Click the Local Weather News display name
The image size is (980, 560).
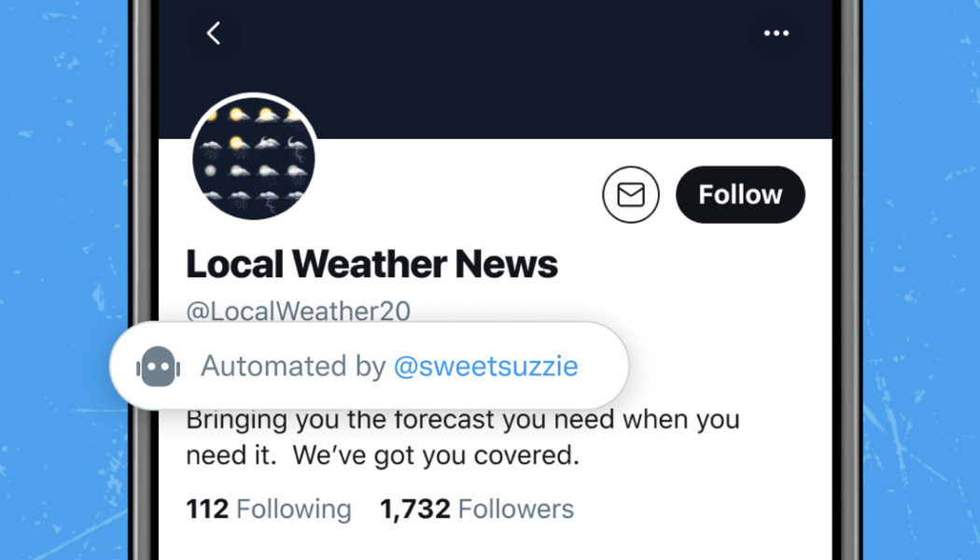coord(371,264)
